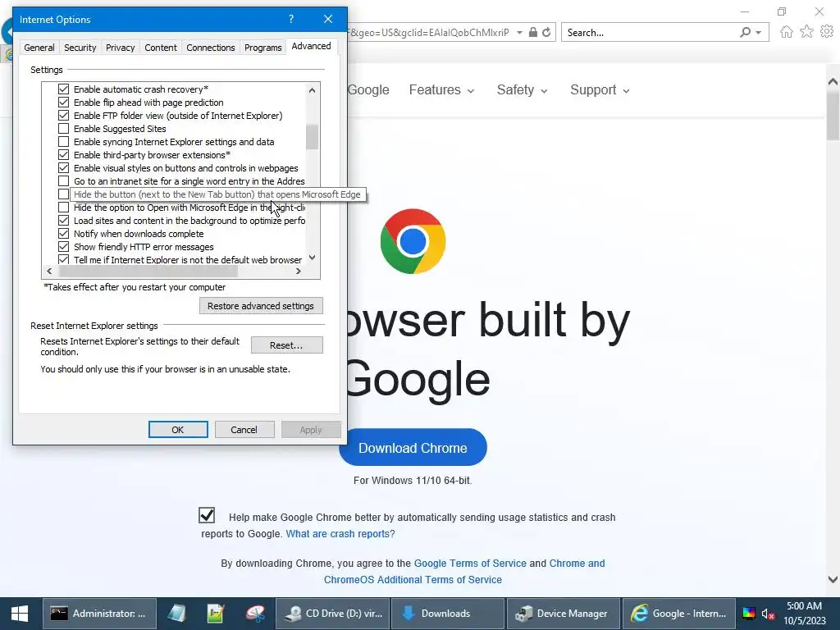Click the search magnifier icon
840x630 pixels.
point(745,33)
